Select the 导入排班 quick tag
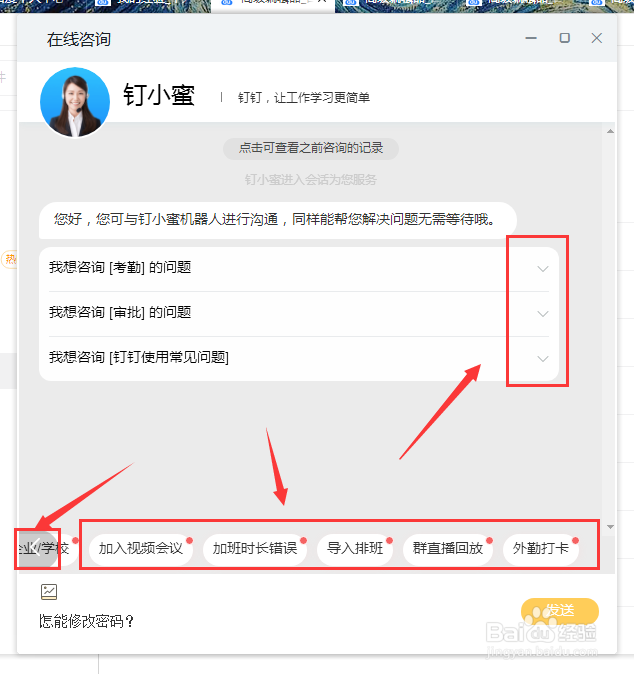Image resolution: width=634 pixels, height=674 pixels. (x=355, y=548)
